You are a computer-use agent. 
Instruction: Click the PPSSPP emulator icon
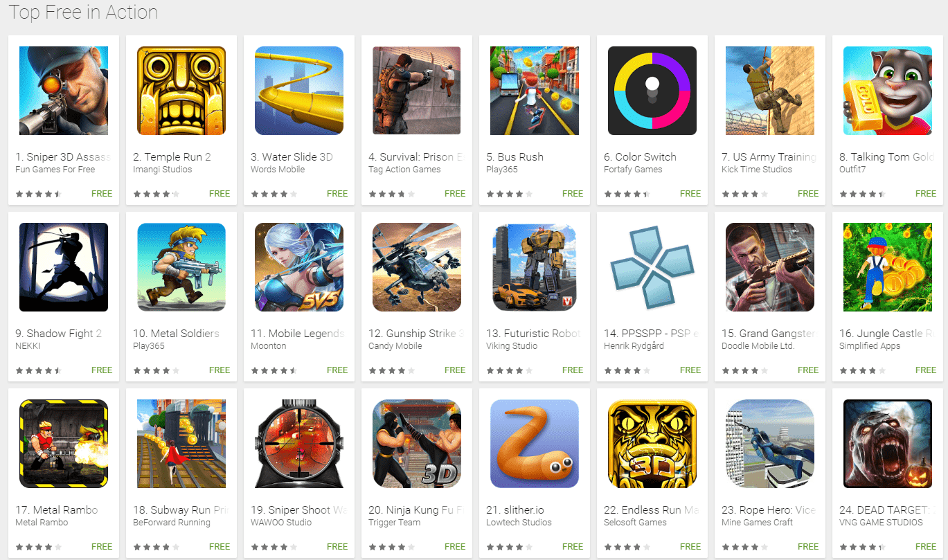click(652, 267)
